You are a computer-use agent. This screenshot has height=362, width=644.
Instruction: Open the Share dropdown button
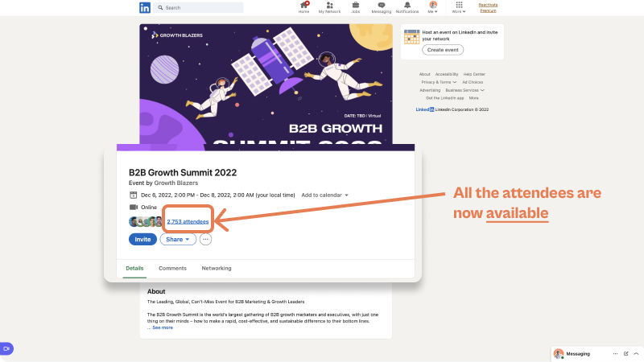pyautogui.click(x=178, y=239)
